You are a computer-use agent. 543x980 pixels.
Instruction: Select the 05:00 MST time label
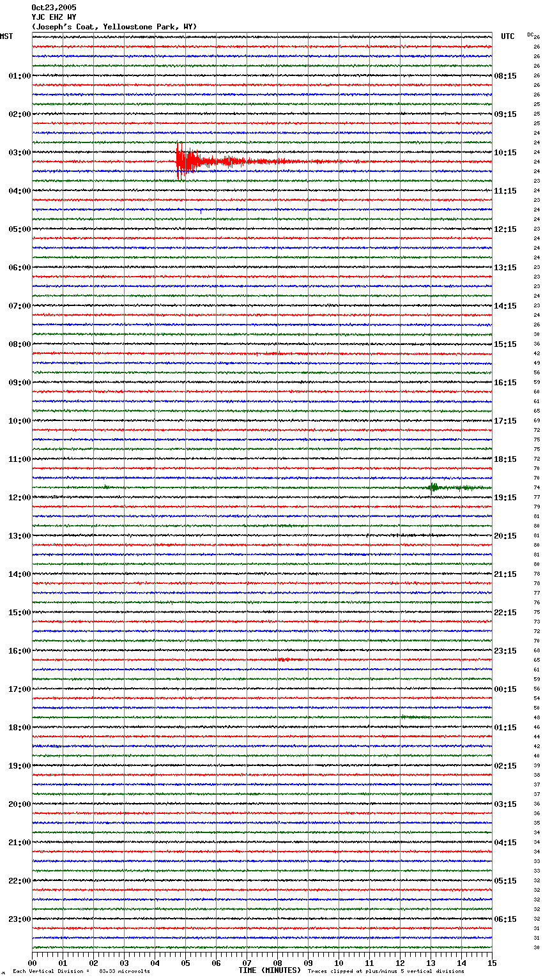coord(20,229)
